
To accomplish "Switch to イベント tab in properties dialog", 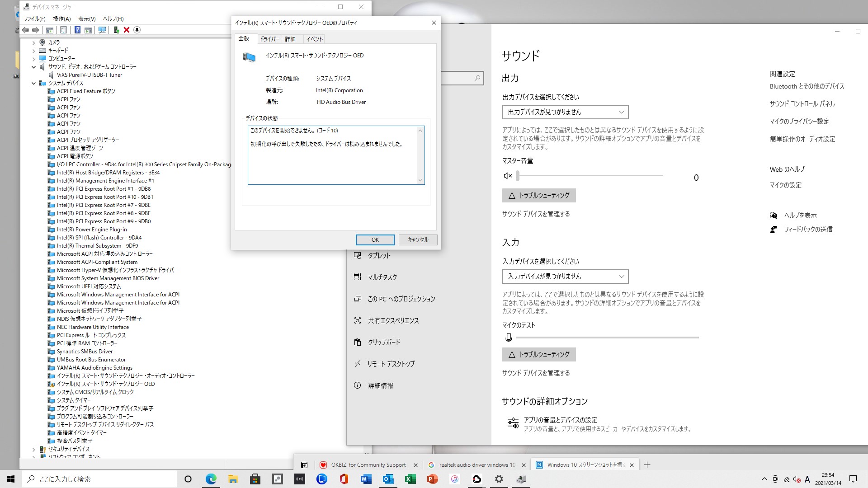I will [x=315, y=39].
